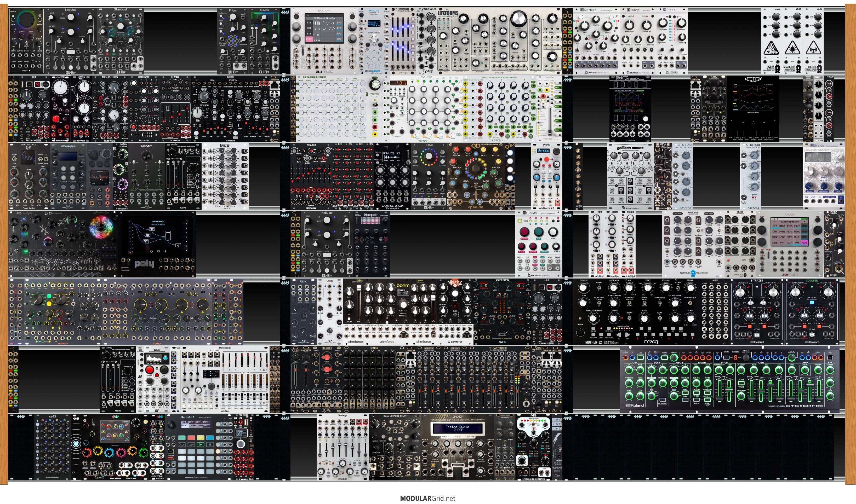The height and width of the screenshot is (504, 856).
Task: Open the Marbles random sampler module
Action: (596, 41)
